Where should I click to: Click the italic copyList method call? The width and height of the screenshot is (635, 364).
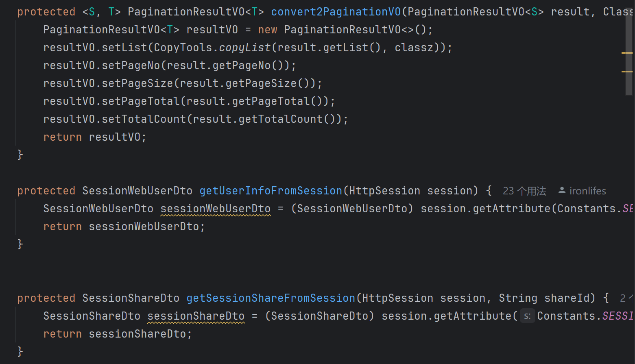[x=245, y=48]
